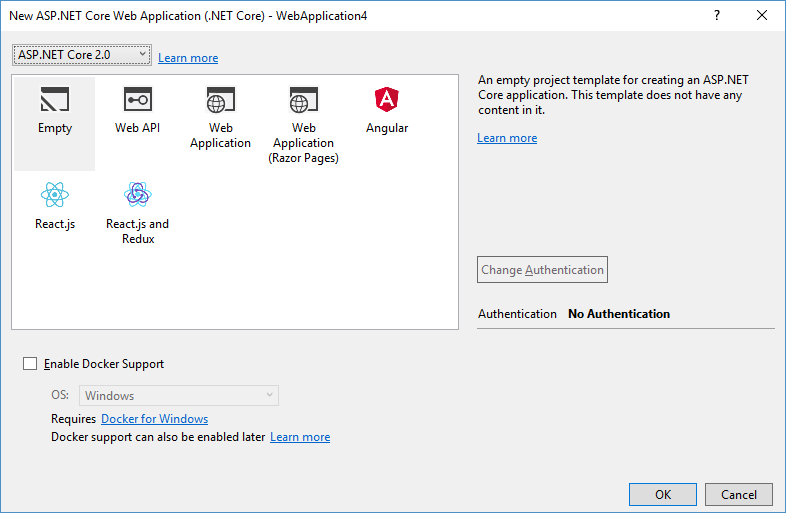Dismiss dialog with Cancel button
The image size is (786, 513).
coord(739,494)
